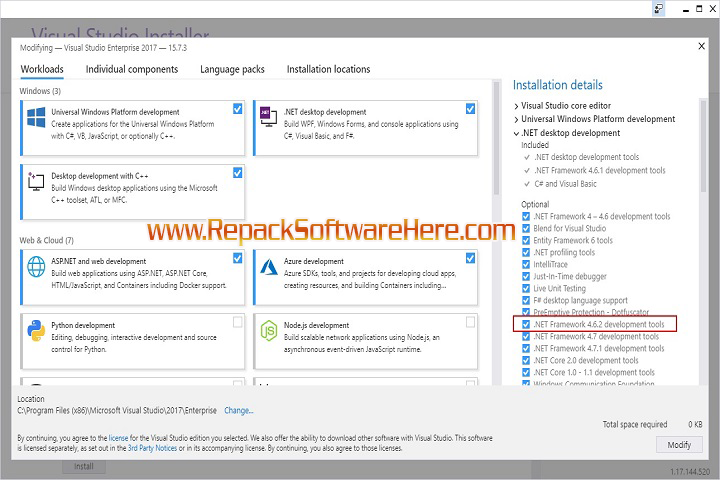The image size is (720, 480).
Task: Click the 'Windows (3)' section header
Action: point(40,91)
